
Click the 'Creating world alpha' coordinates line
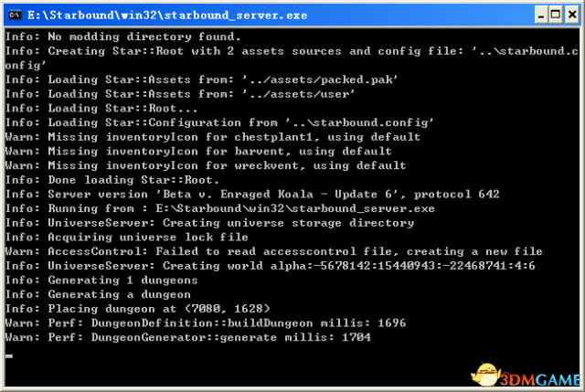point(271,266)
